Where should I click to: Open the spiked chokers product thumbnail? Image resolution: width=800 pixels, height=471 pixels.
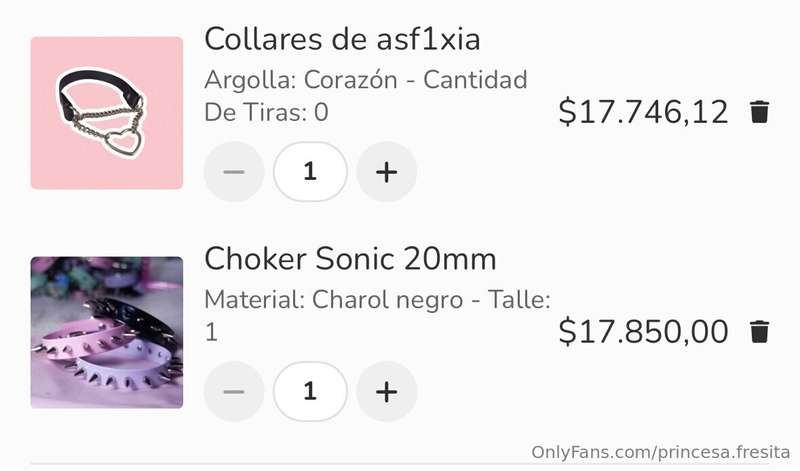click(x=107, y=332)
